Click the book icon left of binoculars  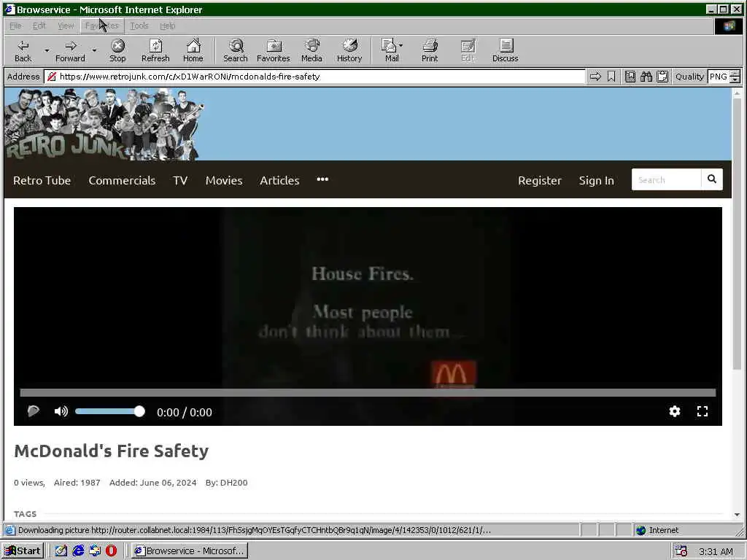pos(630,77)
